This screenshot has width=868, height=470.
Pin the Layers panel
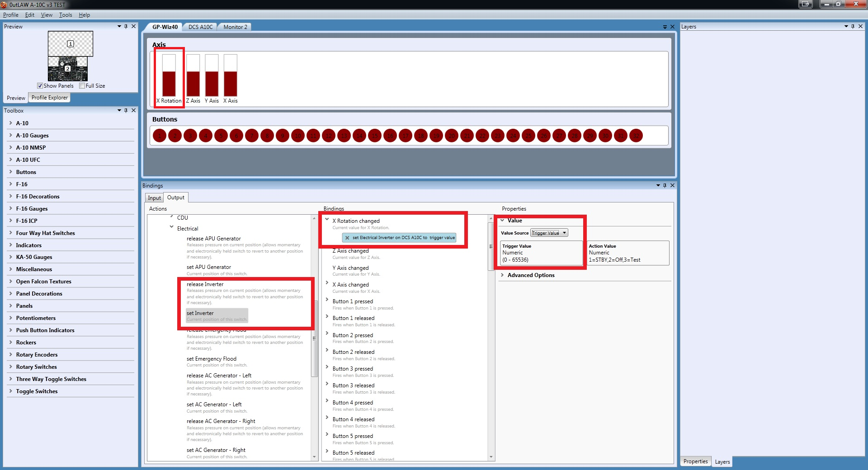[853, 26]
